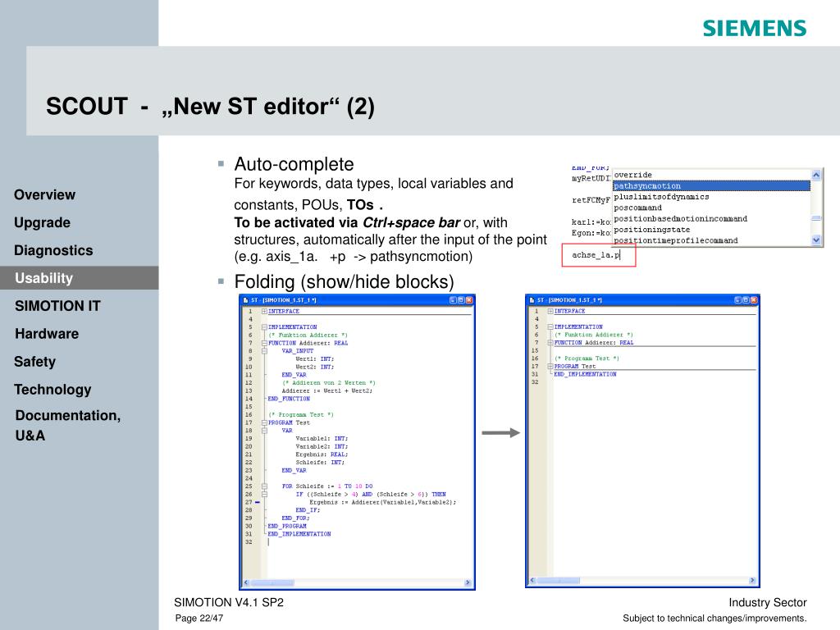Viewport: 840px width, 630px height.
Task: Choose 'positiontimeprofilecommand' suggestion
Action: click(711, 240)
